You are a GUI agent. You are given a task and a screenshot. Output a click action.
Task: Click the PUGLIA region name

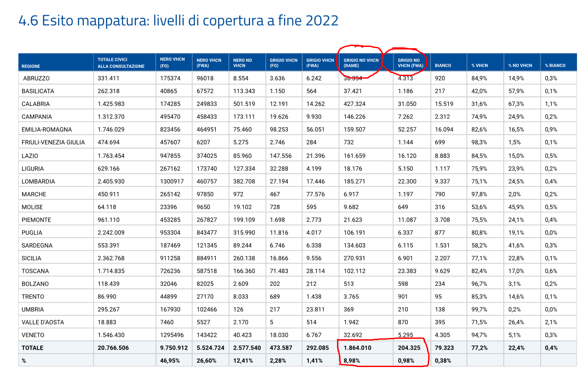pos(32,232)
